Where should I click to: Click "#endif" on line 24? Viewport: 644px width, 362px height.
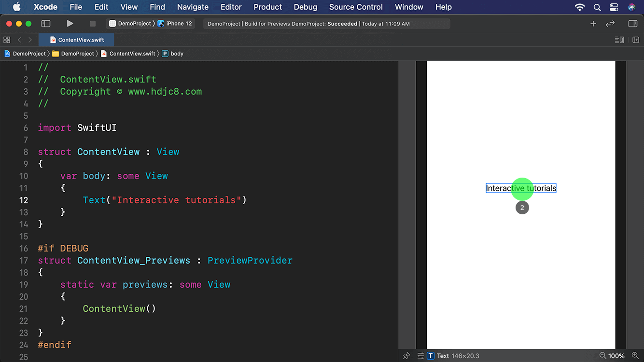[55, 345]
